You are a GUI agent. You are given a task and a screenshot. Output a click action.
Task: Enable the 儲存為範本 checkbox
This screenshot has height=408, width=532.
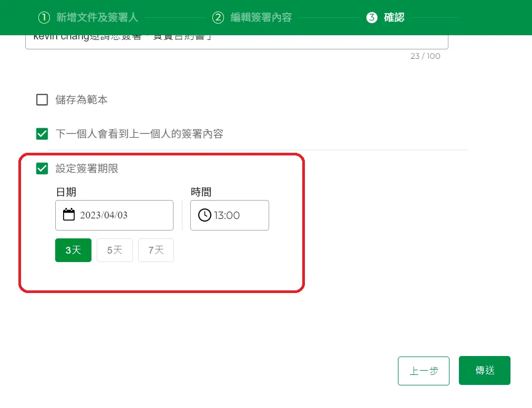point(42,100)
